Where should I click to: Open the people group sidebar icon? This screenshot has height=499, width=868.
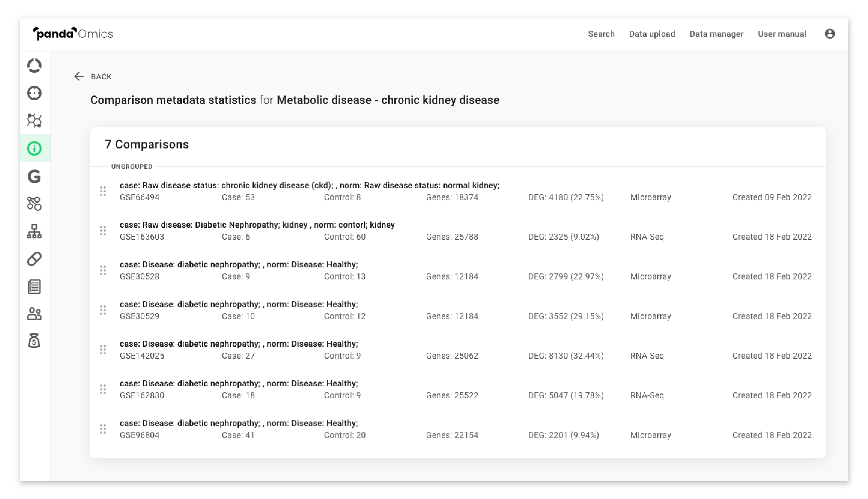click(x=34, y=314)
